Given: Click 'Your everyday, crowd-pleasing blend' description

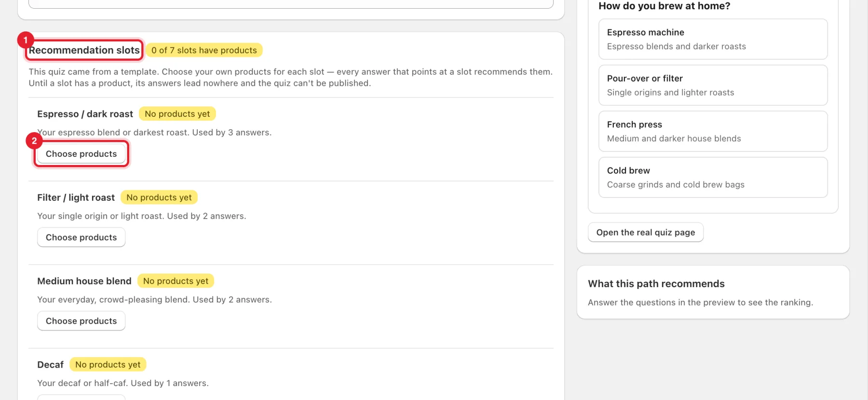Looking at the screenshot, I should click(154, 300).
